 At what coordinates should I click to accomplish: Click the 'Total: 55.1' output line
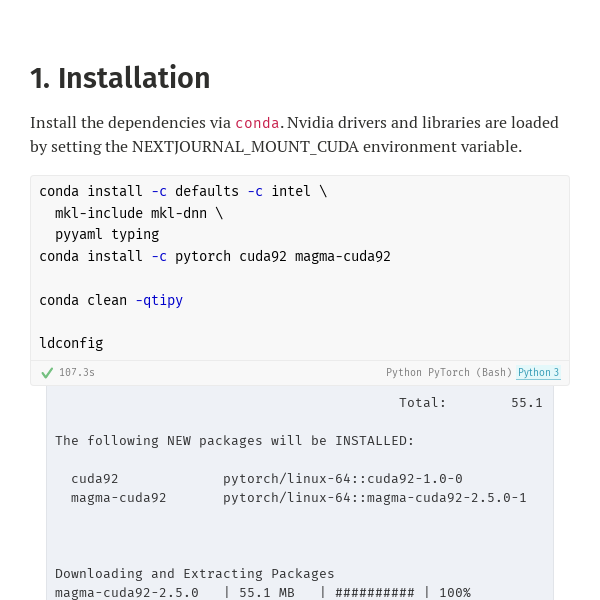point(470,403)
